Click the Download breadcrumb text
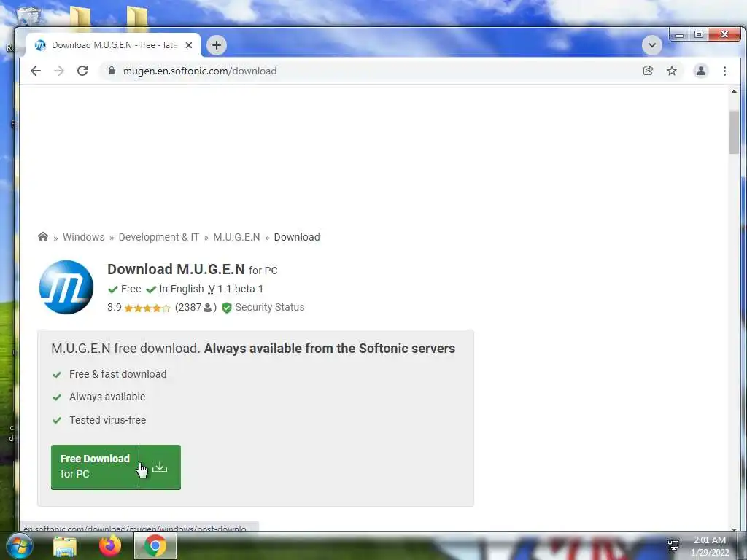 (297, 237)
